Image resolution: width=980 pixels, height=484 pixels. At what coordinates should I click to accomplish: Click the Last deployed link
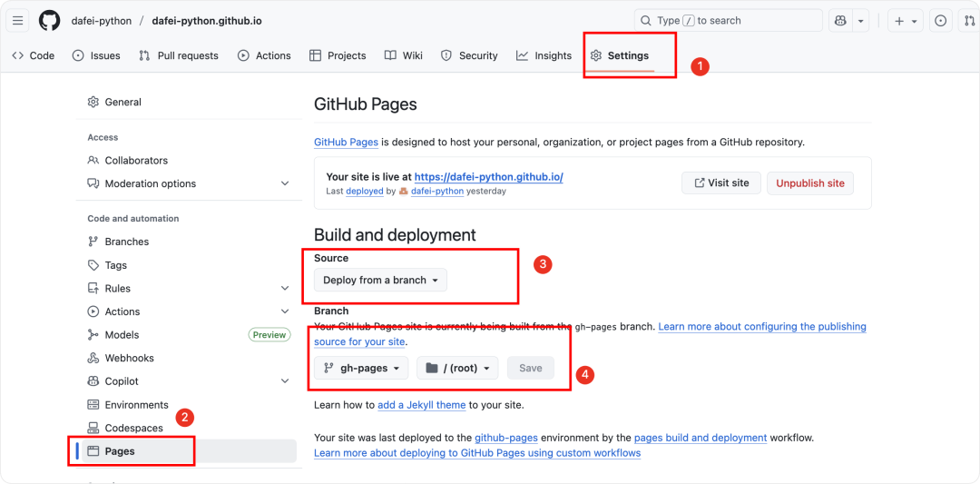coord(365,191)
